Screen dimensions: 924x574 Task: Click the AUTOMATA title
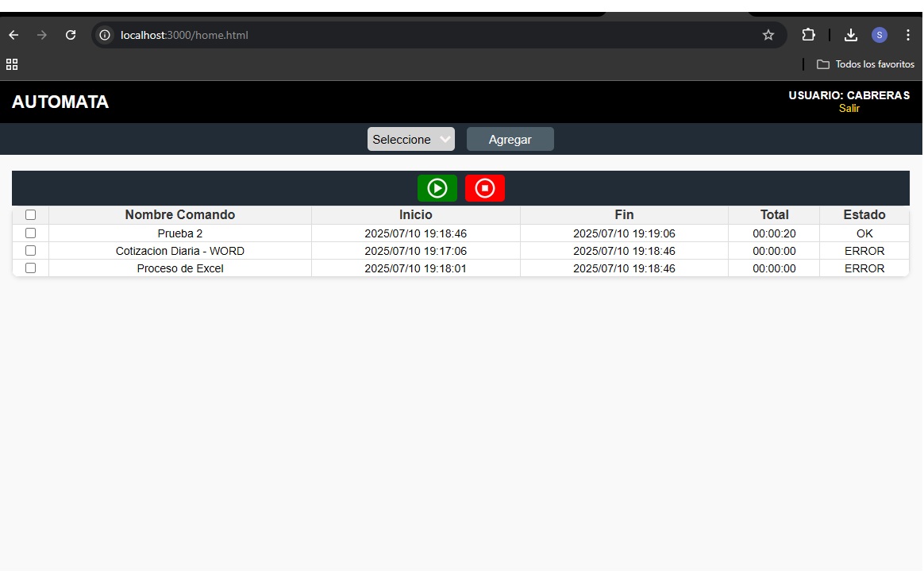[x=60, y=102]
